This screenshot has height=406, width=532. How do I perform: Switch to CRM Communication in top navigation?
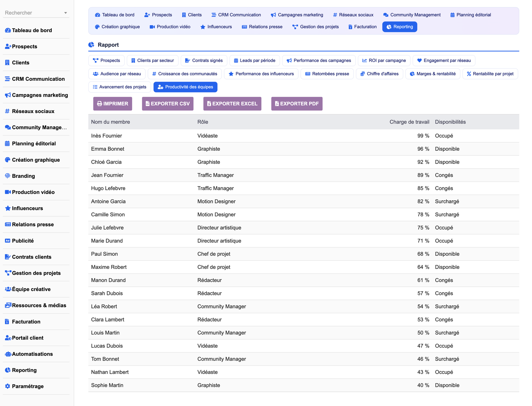click(x=236, y=15)
